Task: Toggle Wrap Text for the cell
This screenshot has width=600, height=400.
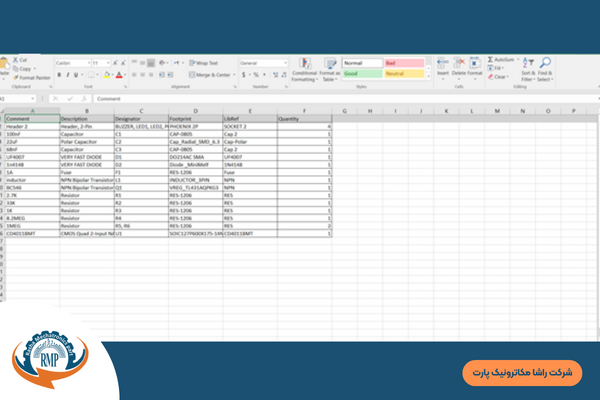Action: (206, 63)
